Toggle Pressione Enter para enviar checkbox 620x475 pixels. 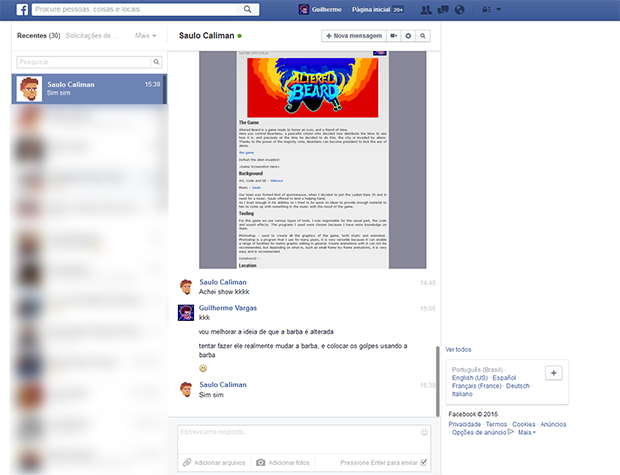point(423,462)
